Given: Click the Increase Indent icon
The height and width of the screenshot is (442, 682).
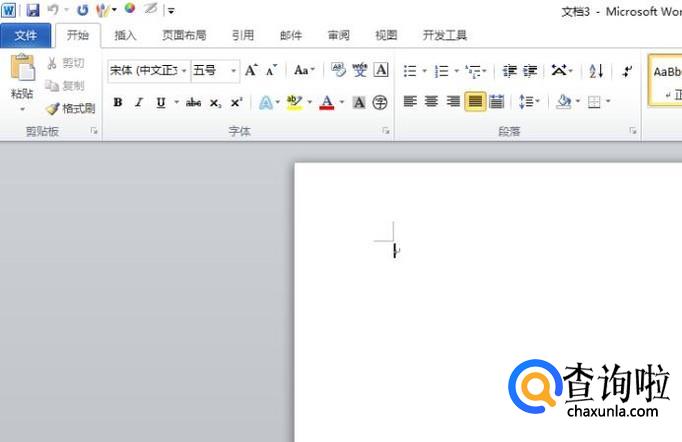Looking at the screenshot, I should (530, 70).
